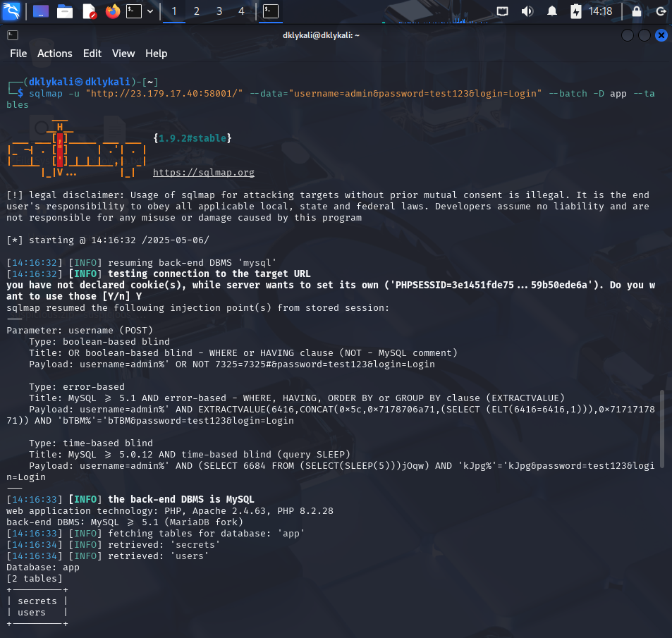This screenshot has width=672, height=638.
Task: Click the target URL http://23.179.17.40:58001/
Action: (164, 93)
